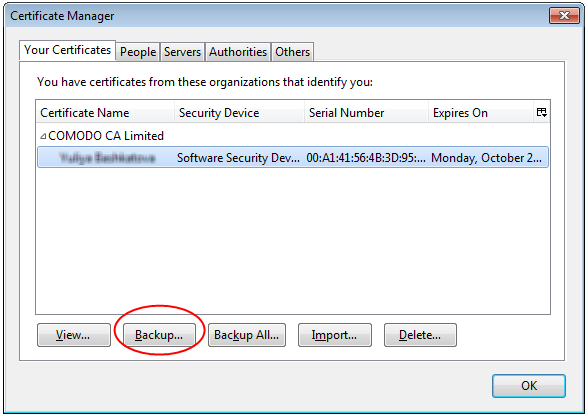Sort by Certificate Name column header
The height and width of the screenshot is (417, 587).
[105, 112]
